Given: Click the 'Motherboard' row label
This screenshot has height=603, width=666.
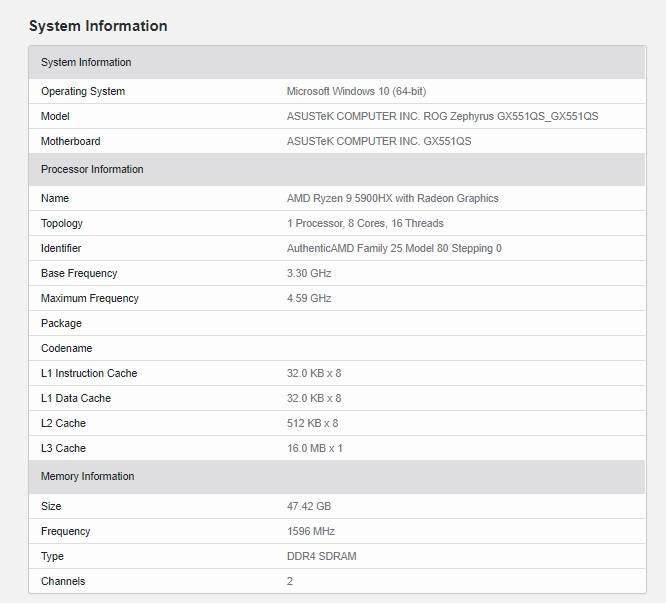Looking at the screenshot, I should [71, 141].
